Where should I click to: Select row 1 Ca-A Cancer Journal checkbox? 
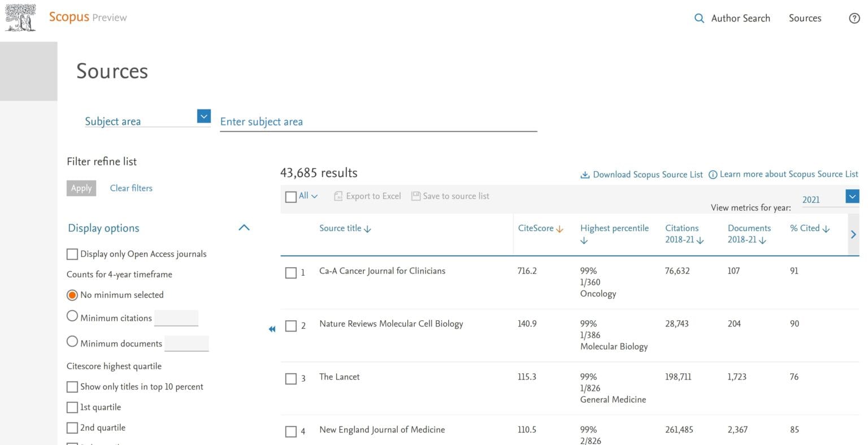[x=291, y=273]
